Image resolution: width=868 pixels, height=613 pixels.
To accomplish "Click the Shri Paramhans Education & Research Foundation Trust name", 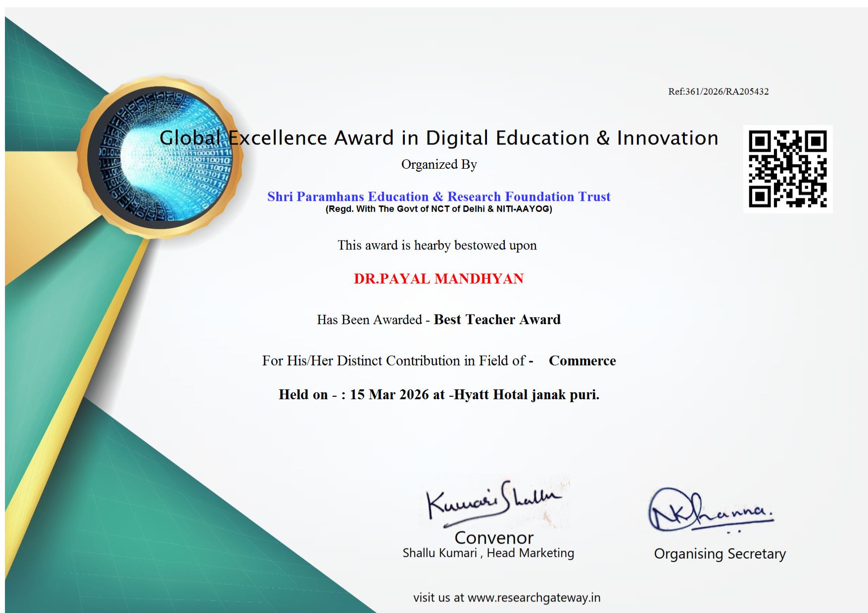I will [x=438, y=196].
